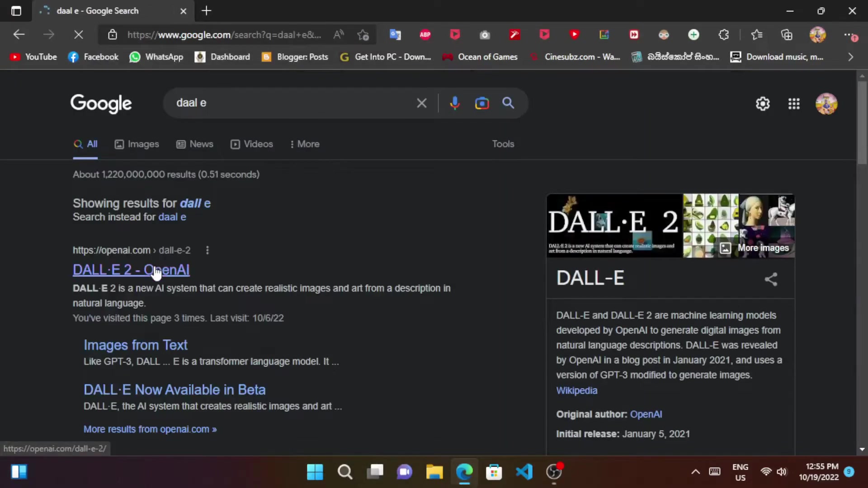Select the daal e - Google Search tab

113,11
